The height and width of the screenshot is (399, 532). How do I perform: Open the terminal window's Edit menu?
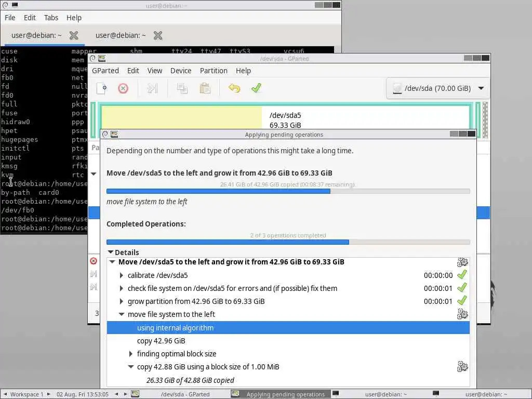[30, 18]
